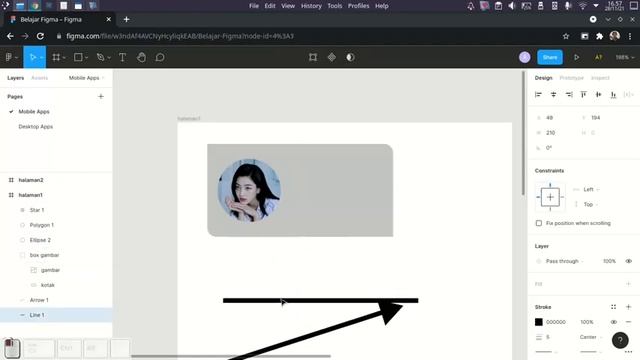Select the halaman1 frame layer
This screenshot has height=360, width=640.
coord(31,195)
